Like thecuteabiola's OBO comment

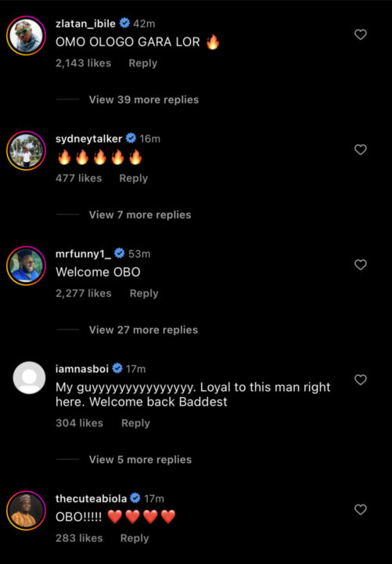coord(361,509)
